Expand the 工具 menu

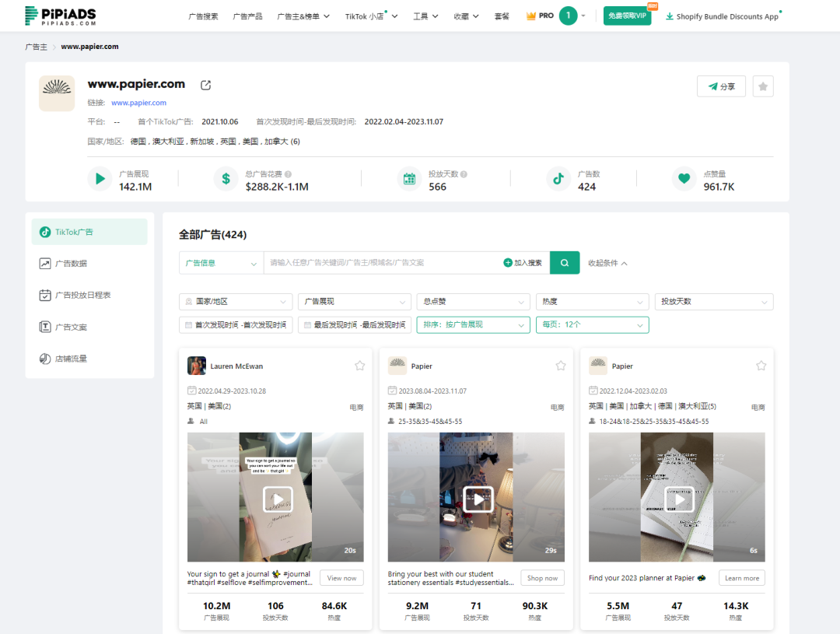pyautogui.click(x=425, y=16)
